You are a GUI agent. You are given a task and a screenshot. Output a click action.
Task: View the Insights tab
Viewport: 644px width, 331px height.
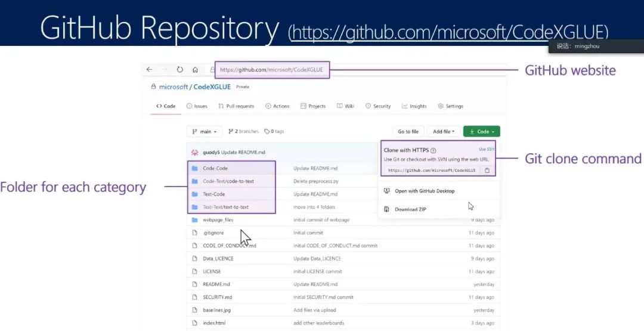414,106
